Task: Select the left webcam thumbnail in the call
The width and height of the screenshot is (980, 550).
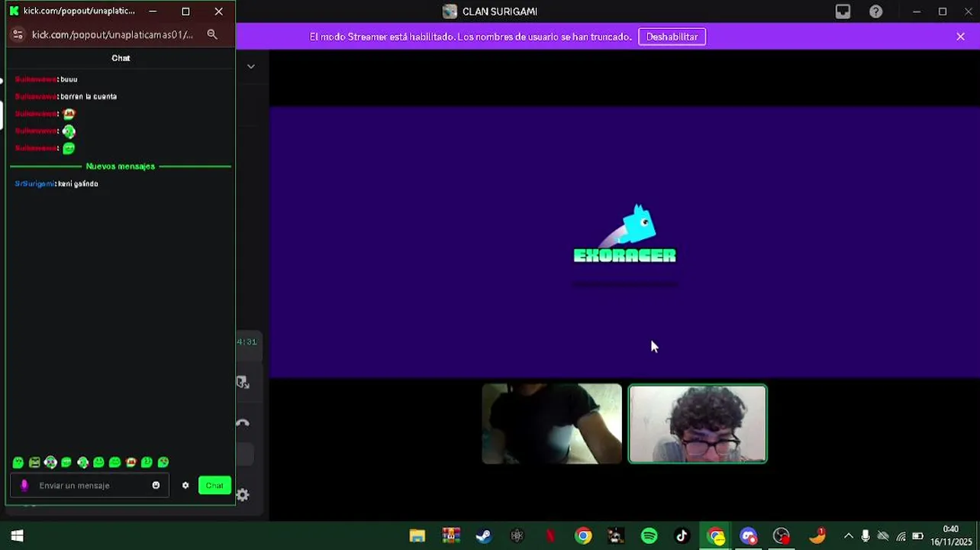Action: [552, 424]
